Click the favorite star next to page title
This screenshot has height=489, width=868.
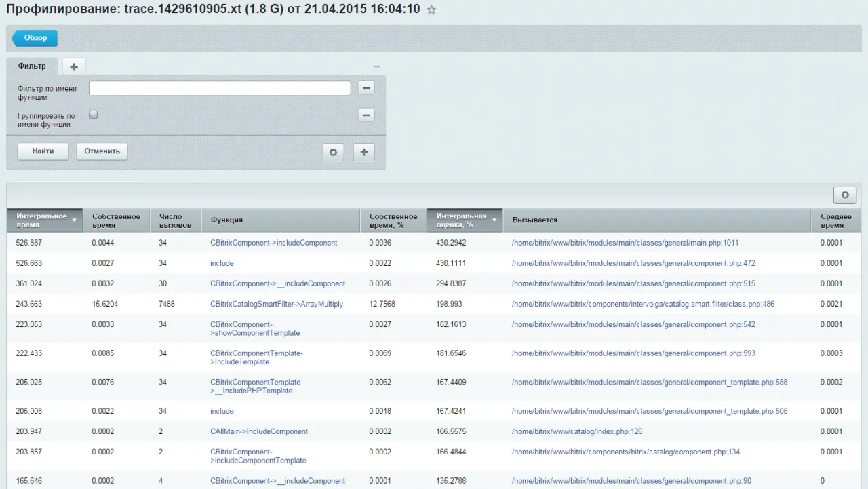click(x=431, y=10)
